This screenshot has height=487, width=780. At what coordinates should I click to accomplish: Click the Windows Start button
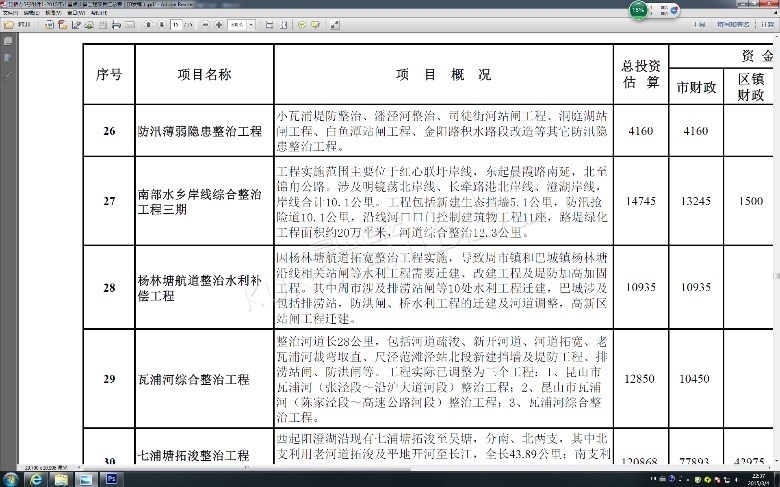[x=11, y=479]
